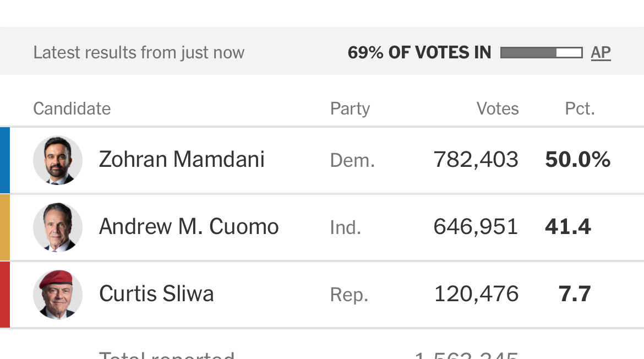Click Cuomo's 41.4 percentage

coord(568,227)
